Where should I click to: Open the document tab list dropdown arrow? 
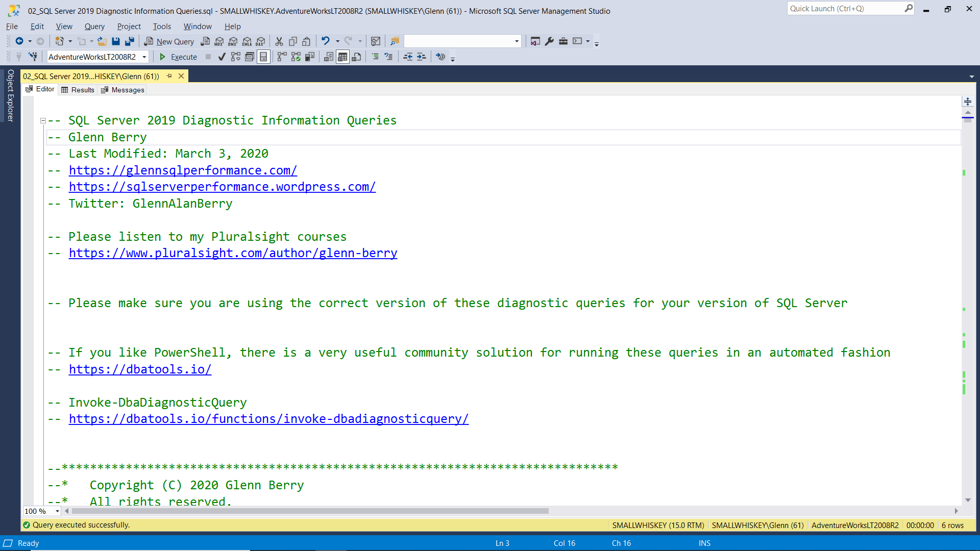pyautogui.click(x=971, y=77)
